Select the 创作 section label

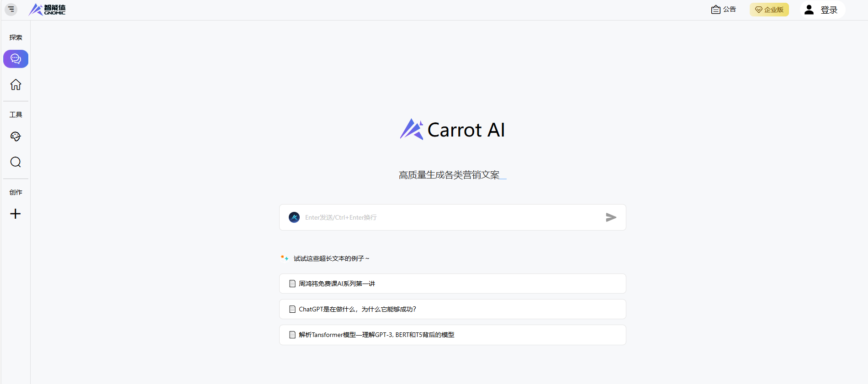16,192
